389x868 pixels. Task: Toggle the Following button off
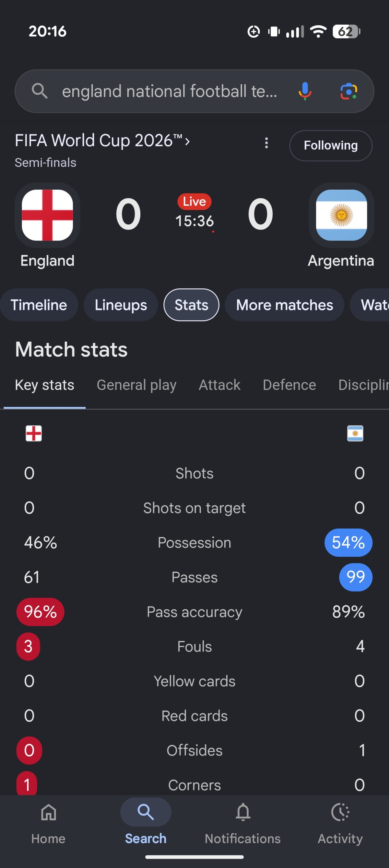(330, 146)
